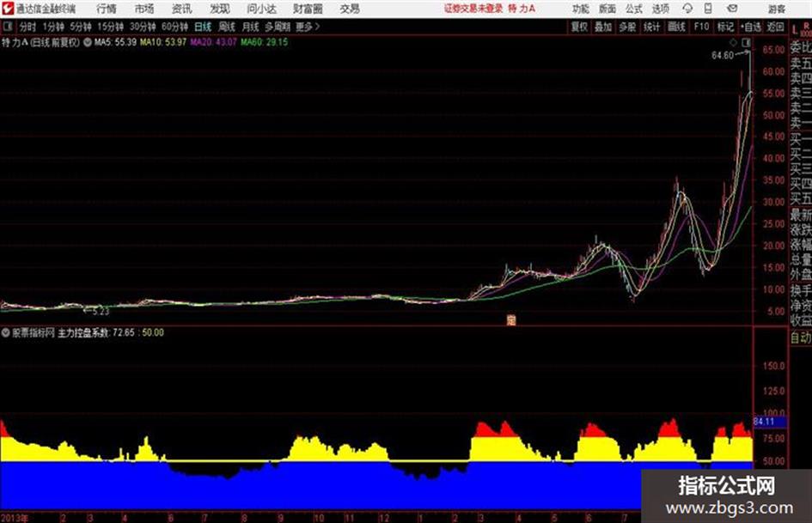Open settings icon beside 股票指标网 sub-chart label
The image size is (812, 523).
(6, 333)
